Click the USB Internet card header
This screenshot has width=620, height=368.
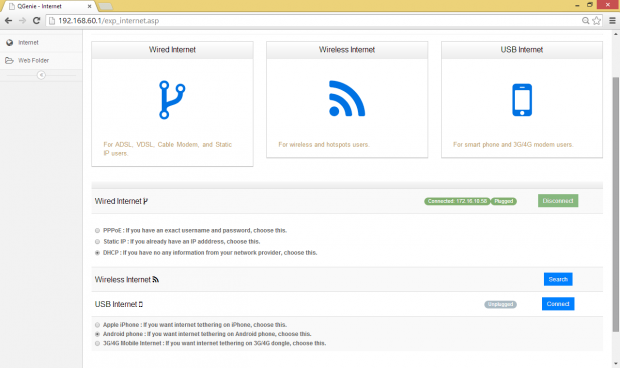click(x=522, y=50)
